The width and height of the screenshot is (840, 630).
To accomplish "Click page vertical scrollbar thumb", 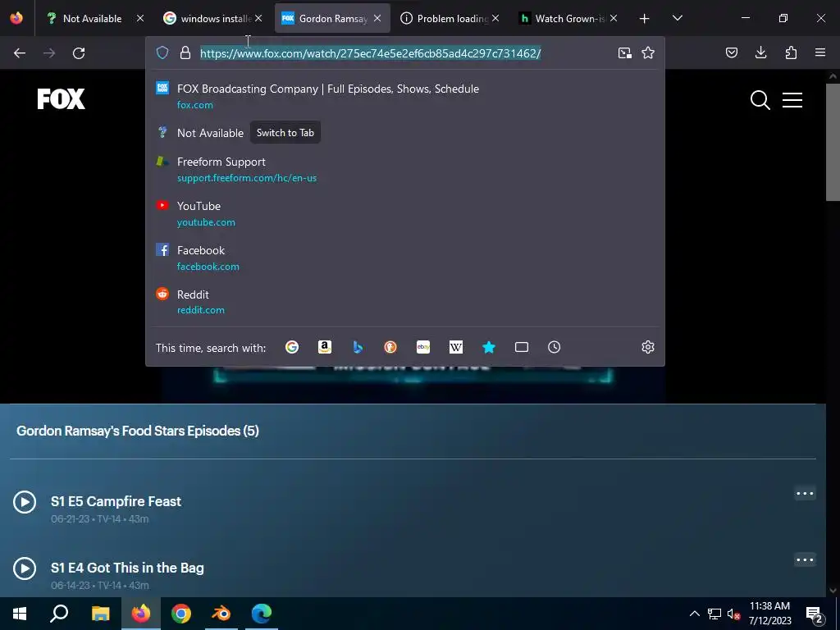I will (x=833, y=142).
